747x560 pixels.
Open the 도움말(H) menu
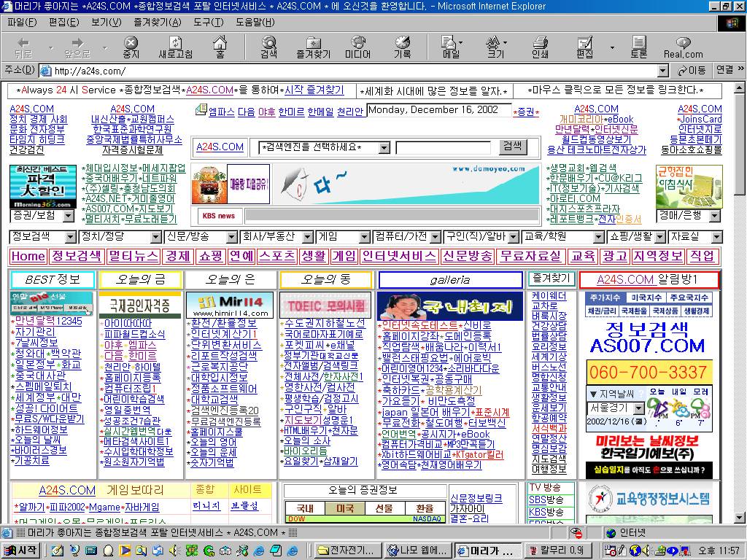coord(255,23)
